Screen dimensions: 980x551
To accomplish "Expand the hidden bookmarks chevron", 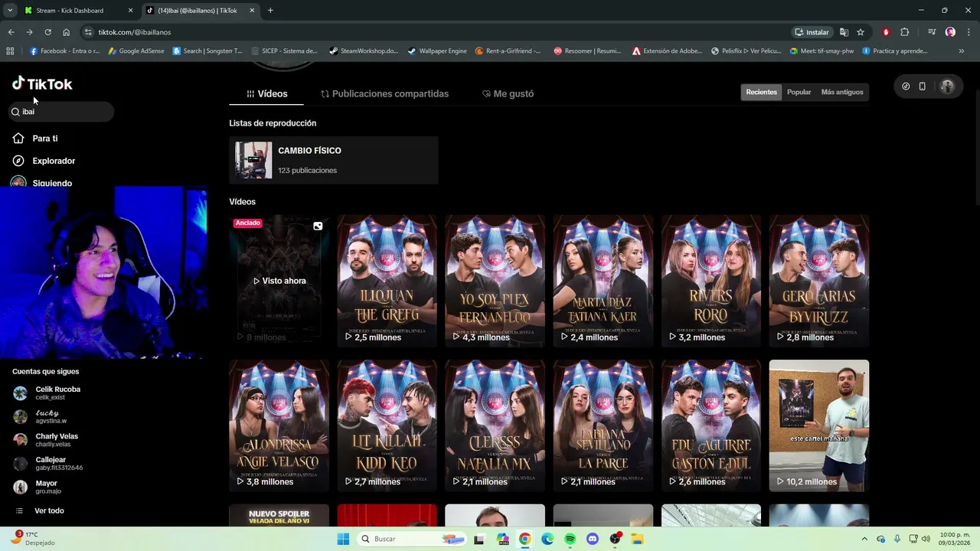I will (x=962, y=51).
